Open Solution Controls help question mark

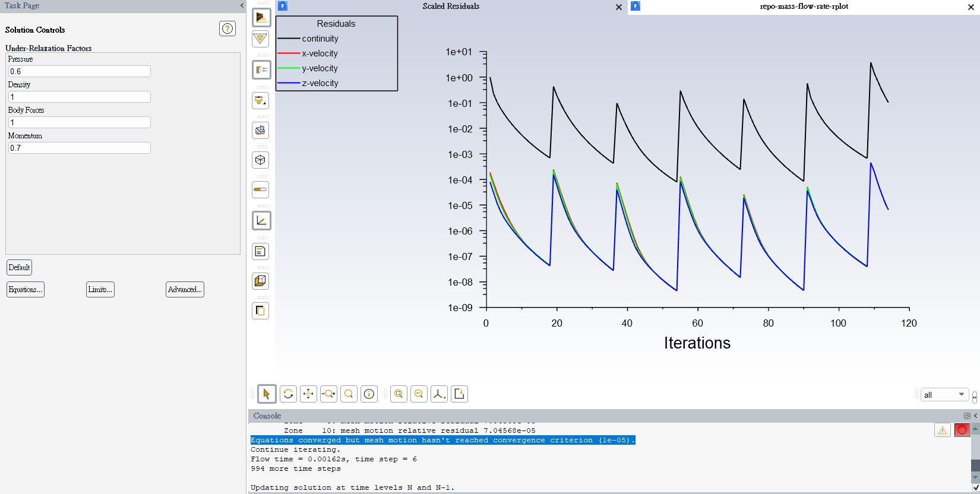[x=227, y=28]
